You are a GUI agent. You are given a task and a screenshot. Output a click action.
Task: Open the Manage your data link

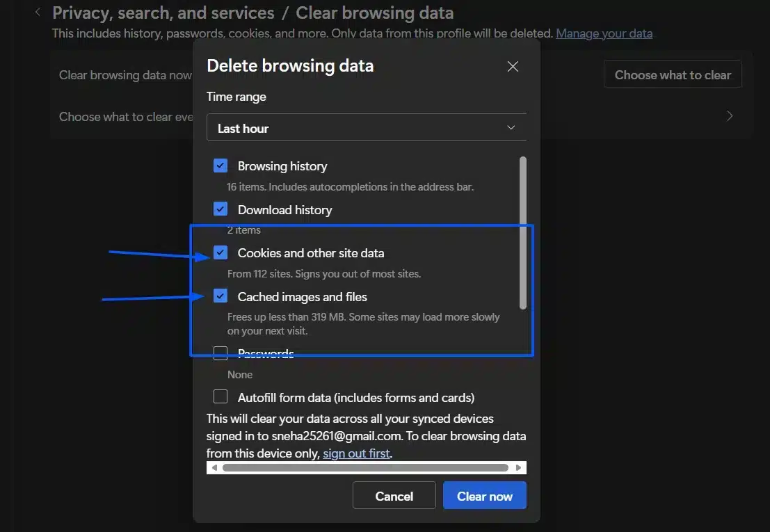604,33
